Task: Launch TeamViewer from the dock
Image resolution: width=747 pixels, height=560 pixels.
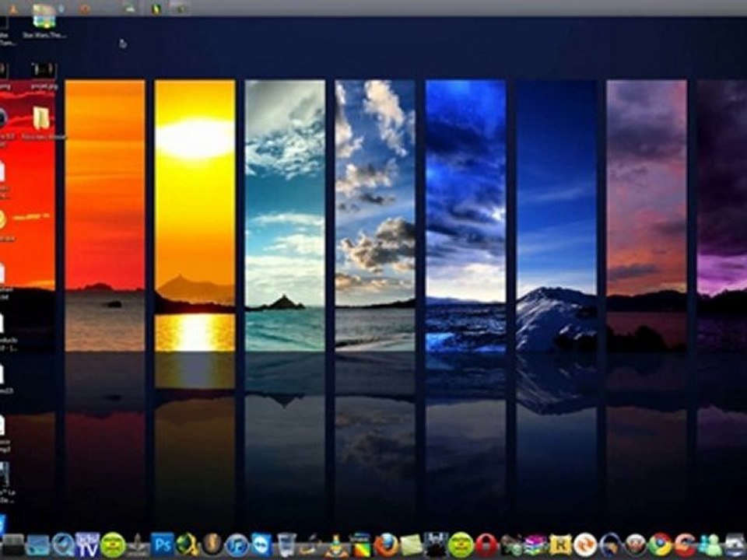Action: (x=261, y=544)
